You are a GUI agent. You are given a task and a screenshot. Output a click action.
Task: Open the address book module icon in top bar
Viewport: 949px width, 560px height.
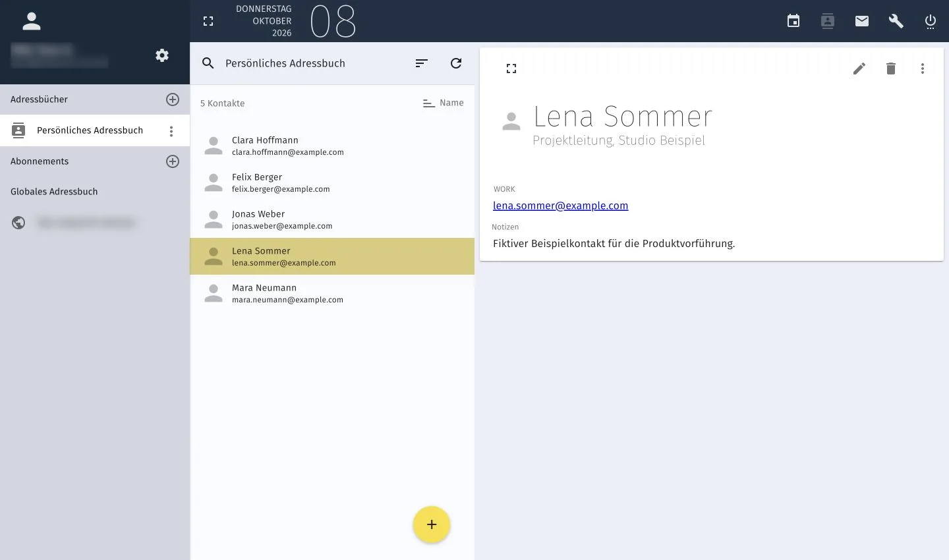click(x=828, y=21)
